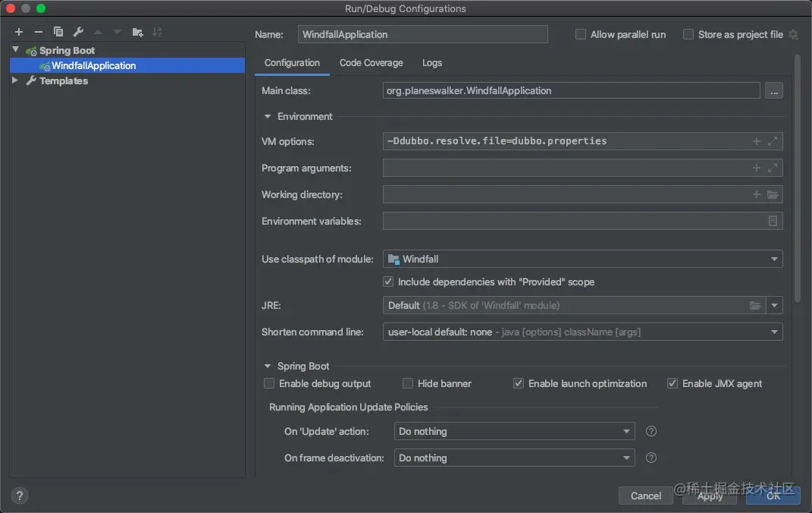Collapse the Spring Boot tree node
The width and height of the screenshot is (812, 513).
pos(15,50)
